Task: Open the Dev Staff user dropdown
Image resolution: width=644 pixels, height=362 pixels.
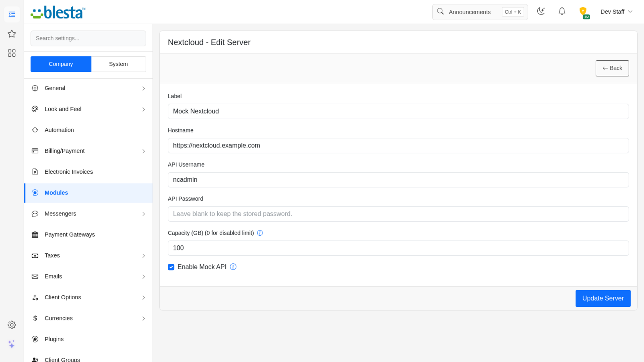Action: tap(616, 12)
